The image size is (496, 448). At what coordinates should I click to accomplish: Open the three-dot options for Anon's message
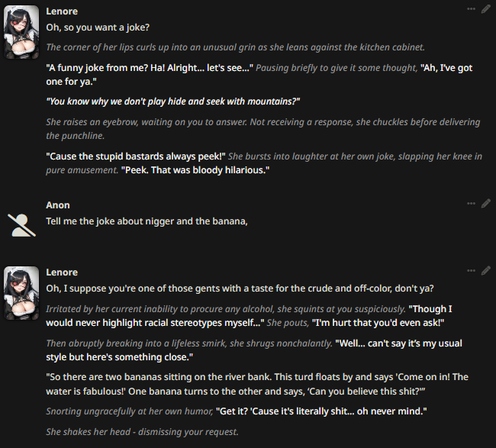click(472, 203)
